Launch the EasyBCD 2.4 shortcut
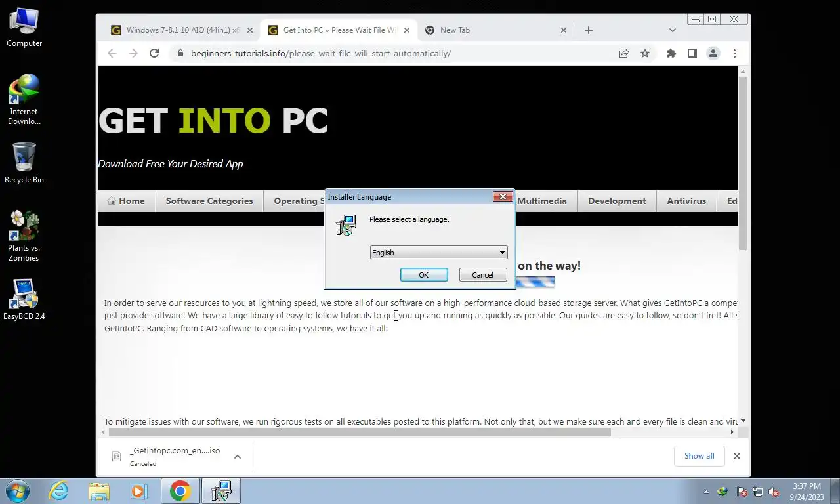The width and height of the screenshot is (840, 504). point(24,300)
